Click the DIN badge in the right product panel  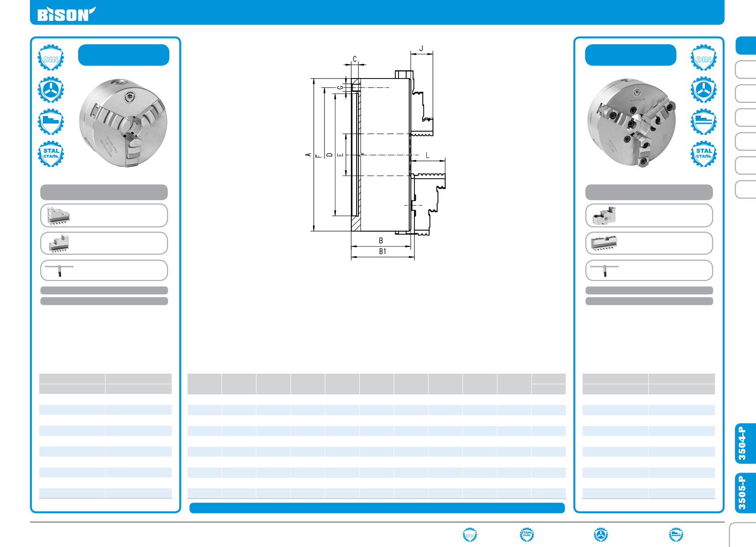click(x=703, y=57)
